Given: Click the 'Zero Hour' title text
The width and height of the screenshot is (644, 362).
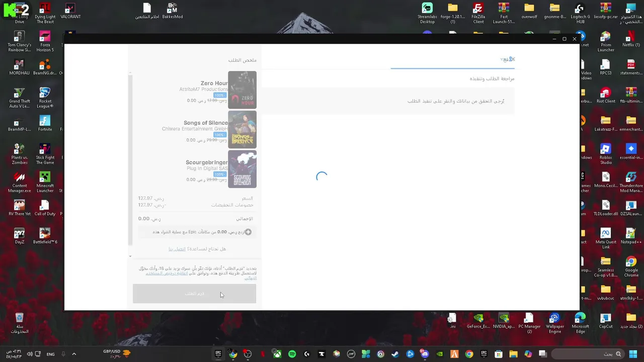Looking at the screenshot, I should tap(214, 83).
